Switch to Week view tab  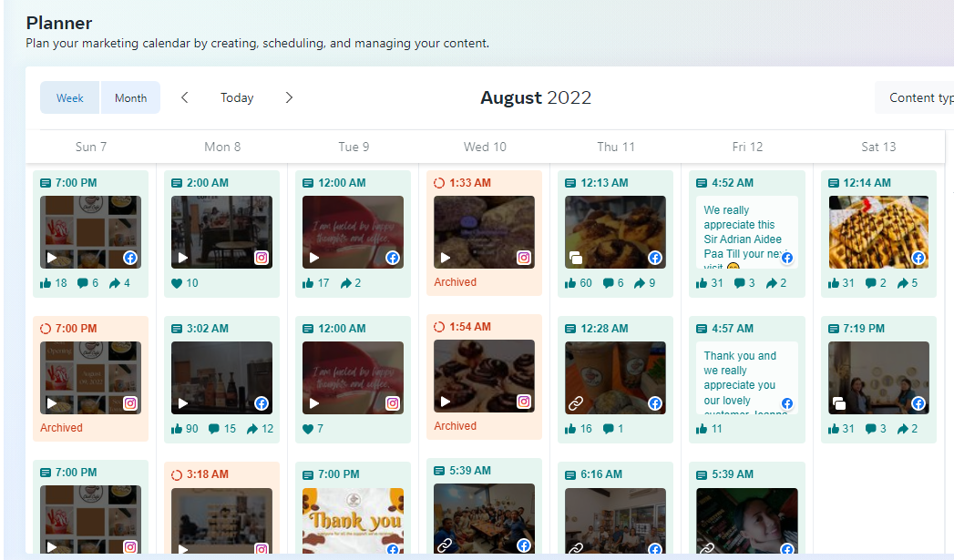click(70, 98)
